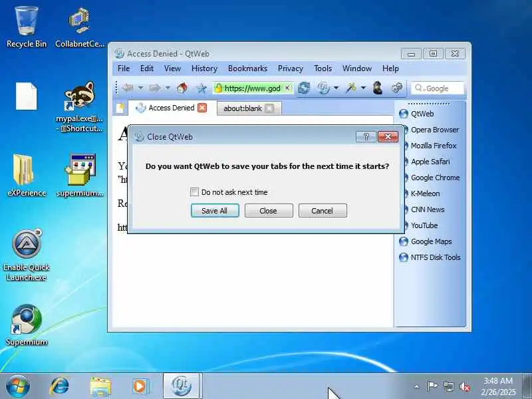Open the Window menu
This screenshot has width=532, height=399.
(357, 68)
